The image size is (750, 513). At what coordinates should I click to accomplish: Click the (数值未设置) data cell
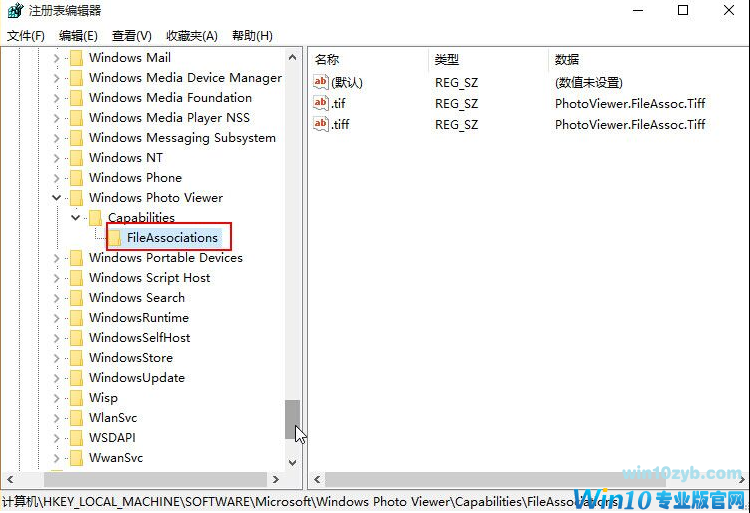[589, 83]
